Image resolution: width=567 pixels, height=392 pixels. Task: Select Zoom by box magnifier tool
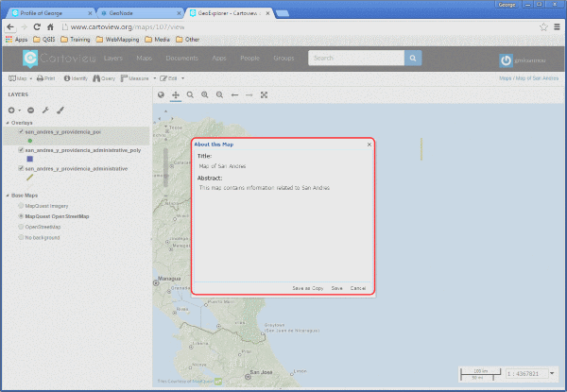[x=190, y=95]
